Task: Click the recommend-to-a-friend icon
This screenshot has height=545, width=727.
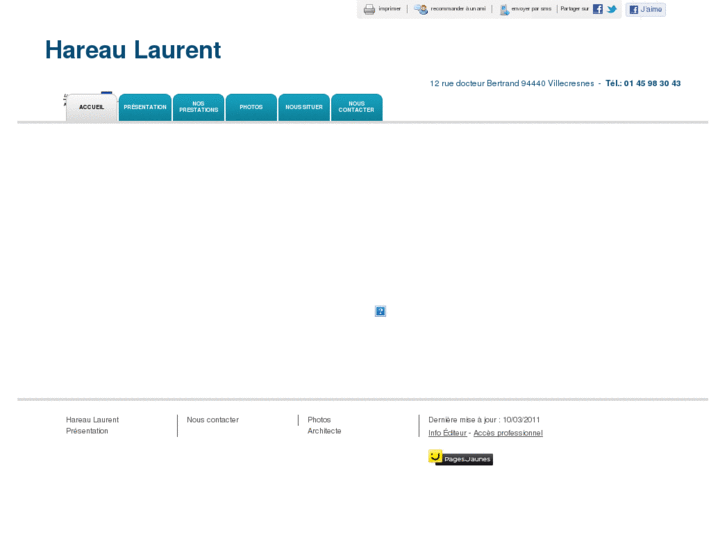Action: 421,9
